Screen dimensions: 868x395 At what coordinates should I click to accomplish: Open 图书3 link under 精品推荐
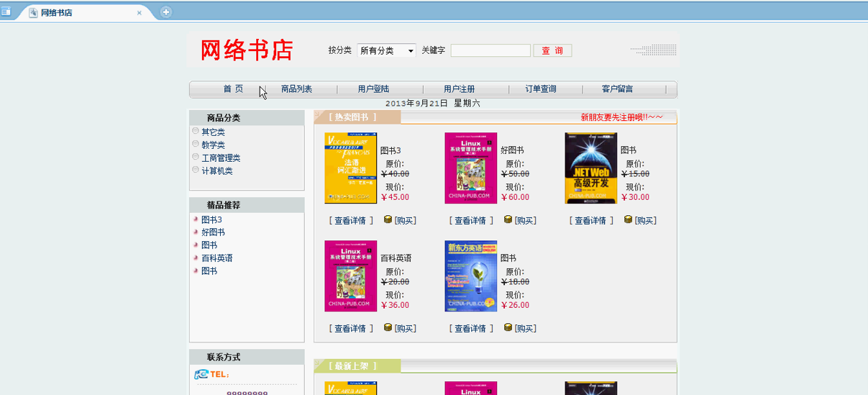[x=211, y=219]
